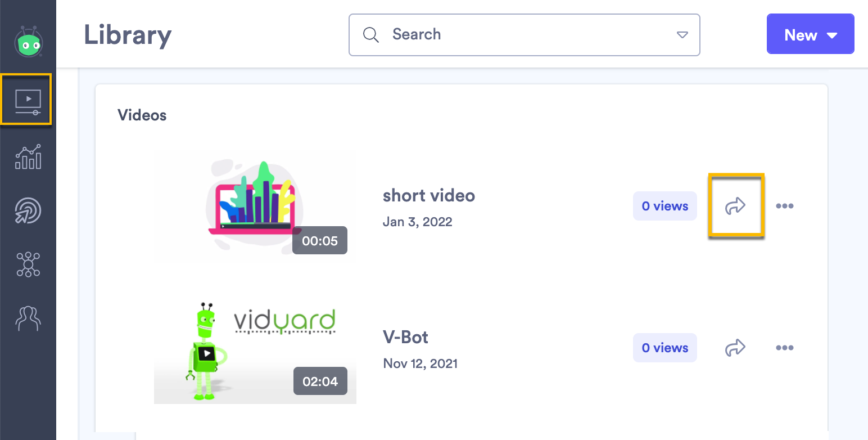This screenshot has width=868, height=440.
Task: Open the Analytics bar-chart icon
Action: (28, 157)
